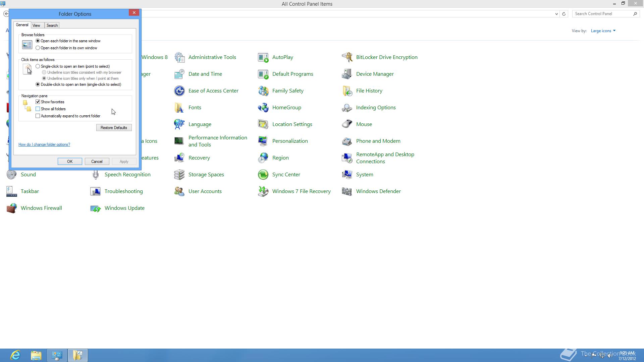Screen dimensions: 644x362
Task: Open the Windows 7 File Recovery icon
Action: pos(263,191)
